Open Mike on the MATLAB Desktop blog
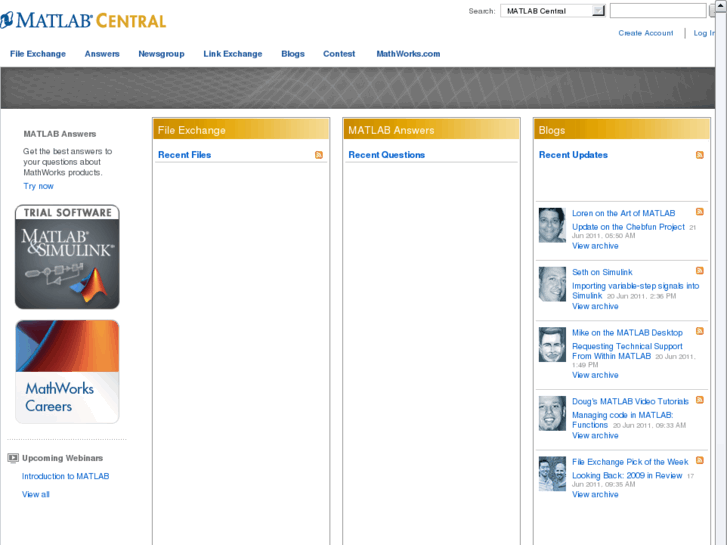 click(x=627, y=333)
